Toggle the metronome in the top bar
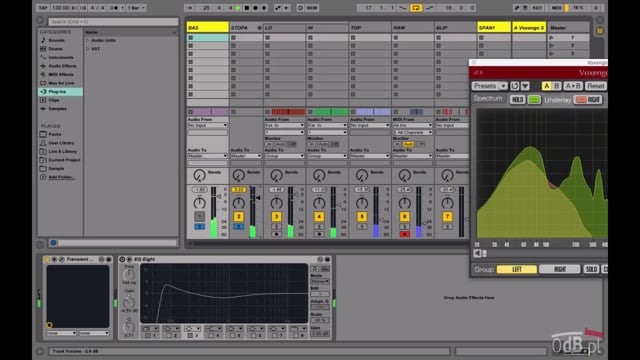Screen dimensions: 640x360 coord(115,8)
